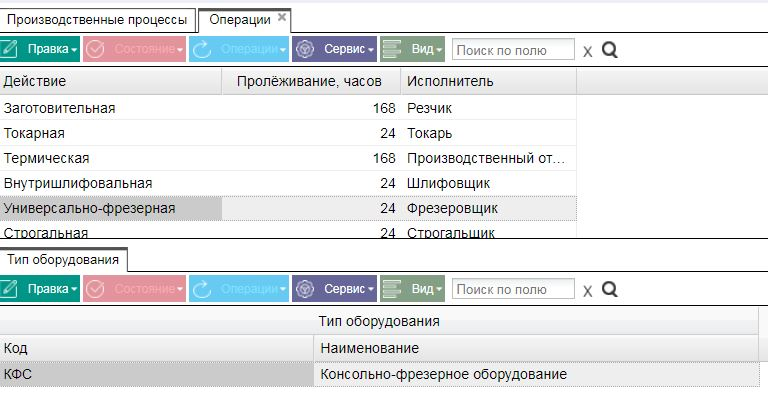This screenshot has width=768, height=398.
Task: Click checkmark state icon in upper toolbar
Action: [95, 49]
